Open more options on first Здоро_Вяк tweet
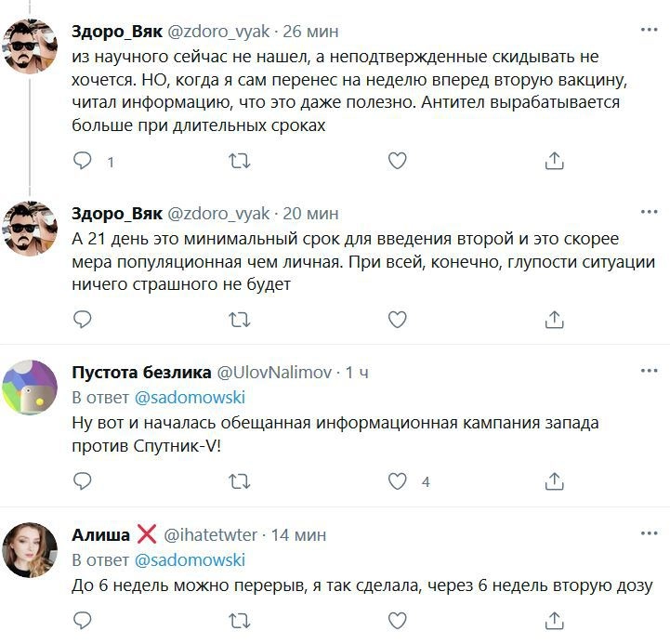The width and height of the screenshot is (670, 644). point(650,31)
